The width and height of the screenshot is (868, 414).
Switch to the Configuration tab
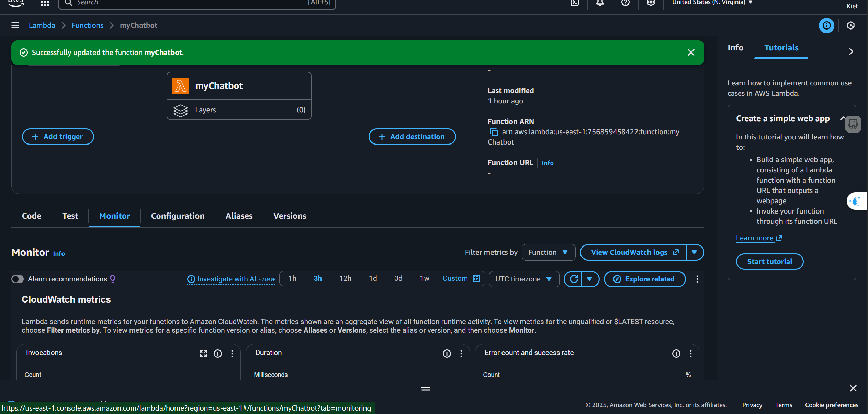pyautogui.click(x=178, y=216)
